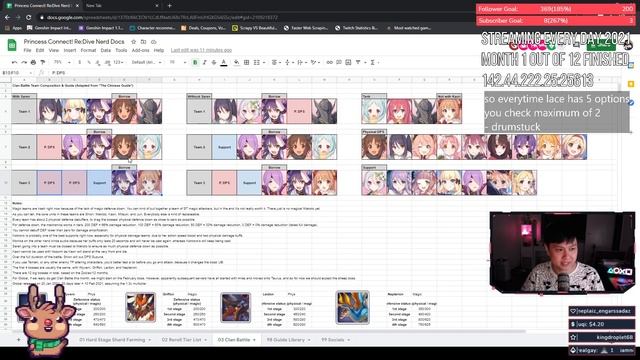Switch to 99 Socials tab

tap(332, 340)
